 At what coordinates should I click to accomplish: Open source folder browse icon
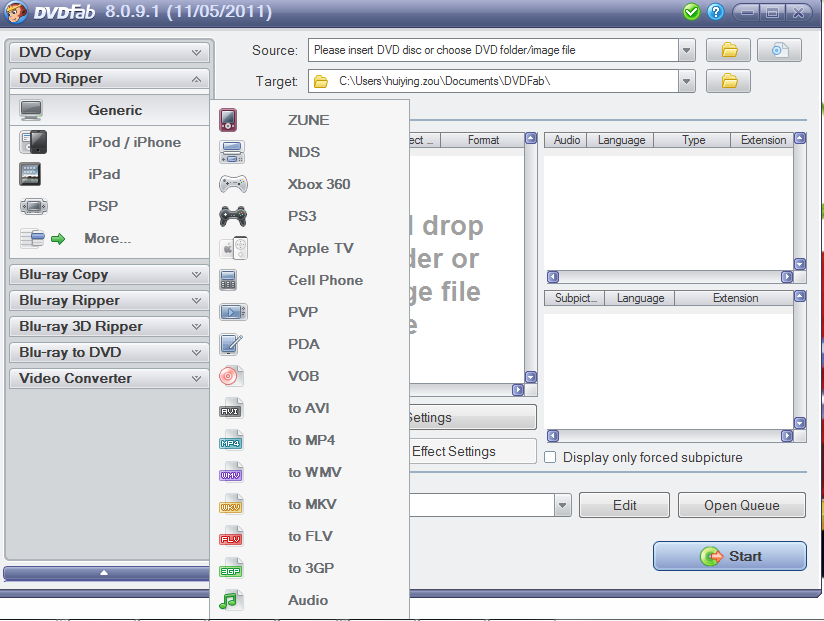pyautogui.click(x=729, y=50)
